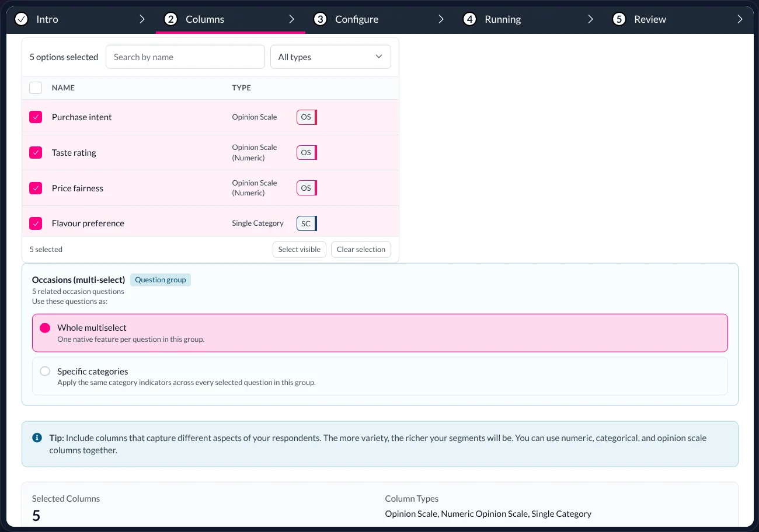Click the OS badge for Price fairness
The height and width of the screenshot is (532, 759).
click(307, 188)
